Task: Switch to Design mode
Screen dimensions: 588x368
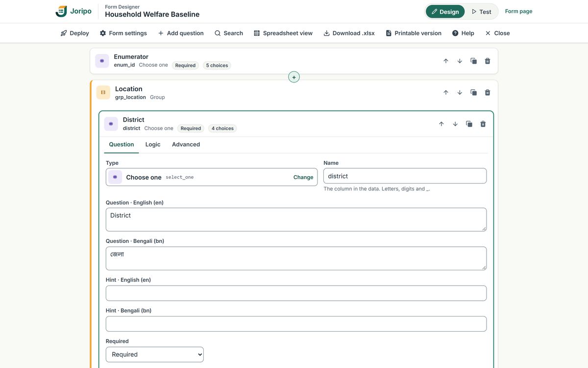Action: [x=445, y=11]
